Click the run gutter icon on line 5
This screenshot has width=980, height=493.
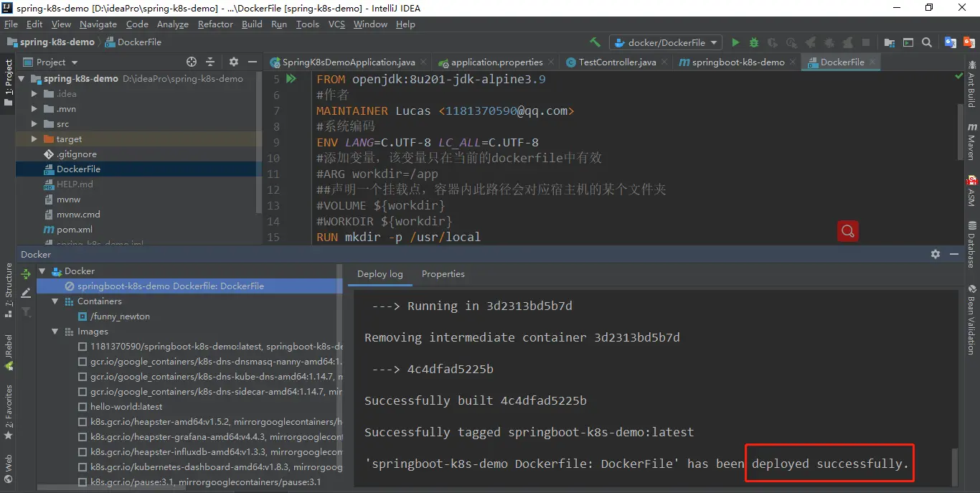[x=291, y=78]
